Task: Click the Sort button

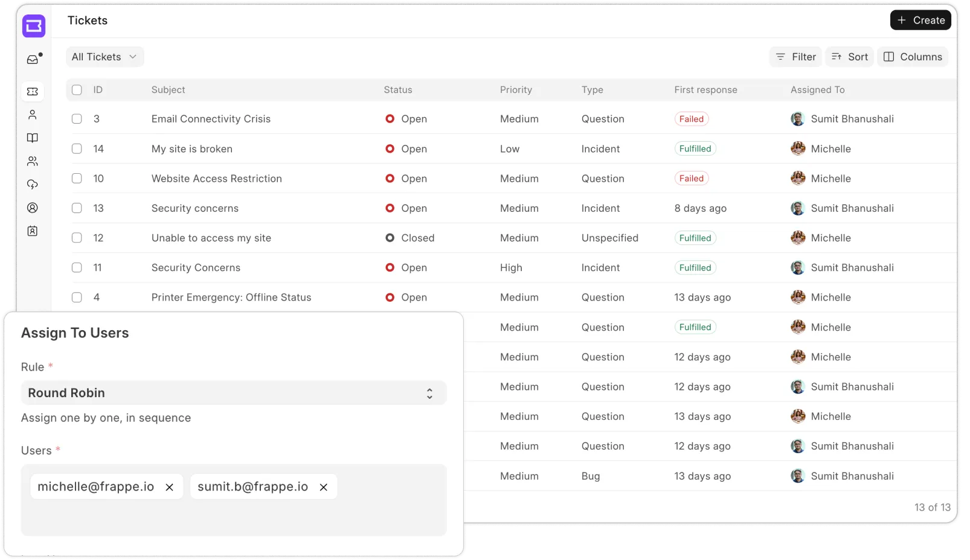Action: [849, 57]
